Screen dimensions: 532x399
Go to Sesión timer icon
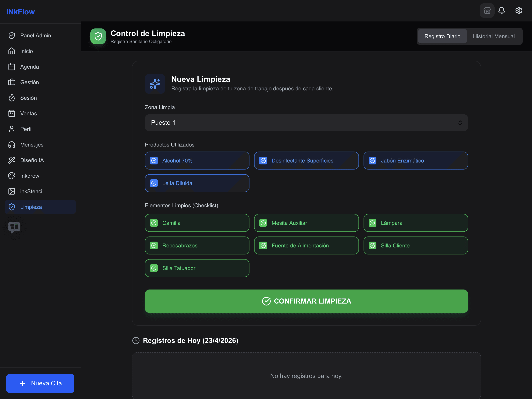point(11,98)
